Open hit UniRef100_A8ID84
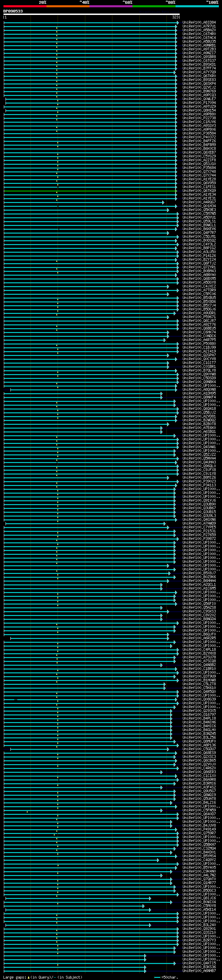The image size is (222, 980). point(199,23)
